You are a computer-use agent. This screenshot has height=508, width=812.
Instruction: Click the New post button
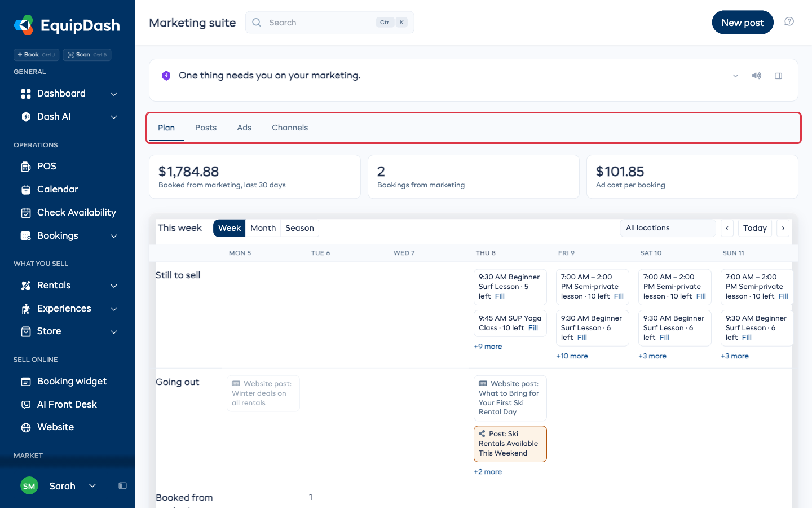[743, 23]
